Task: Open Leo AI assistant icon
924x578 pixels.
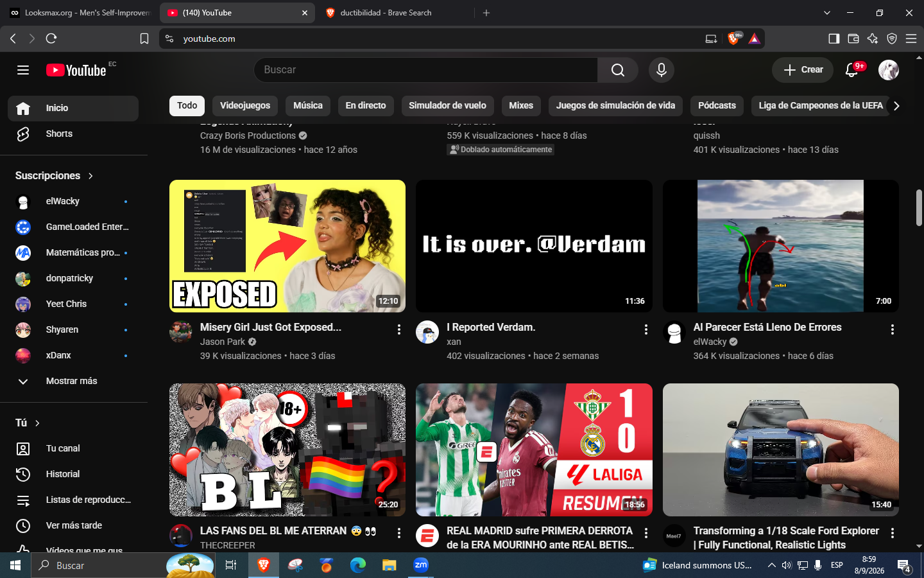Action: (873, 39)
